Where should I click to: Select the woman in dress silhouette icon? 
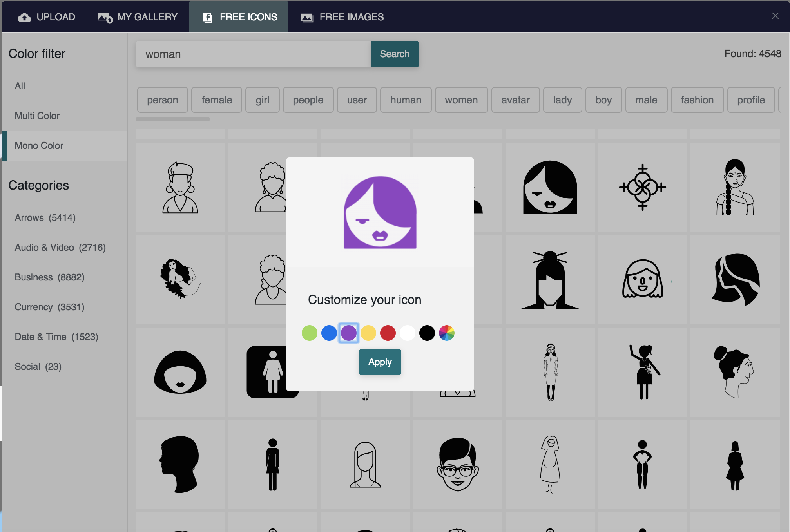[735, 465]
